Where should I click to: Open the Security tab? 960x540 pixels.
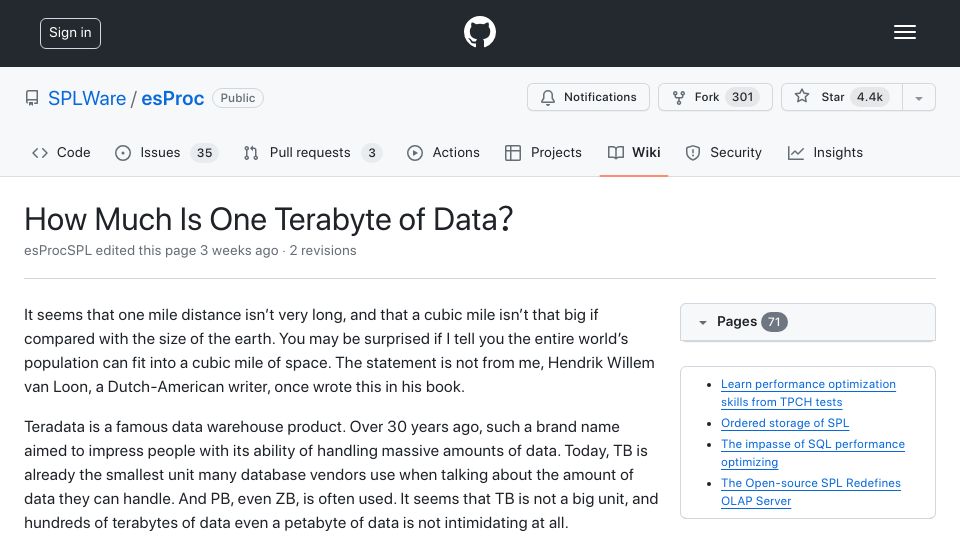724,152
